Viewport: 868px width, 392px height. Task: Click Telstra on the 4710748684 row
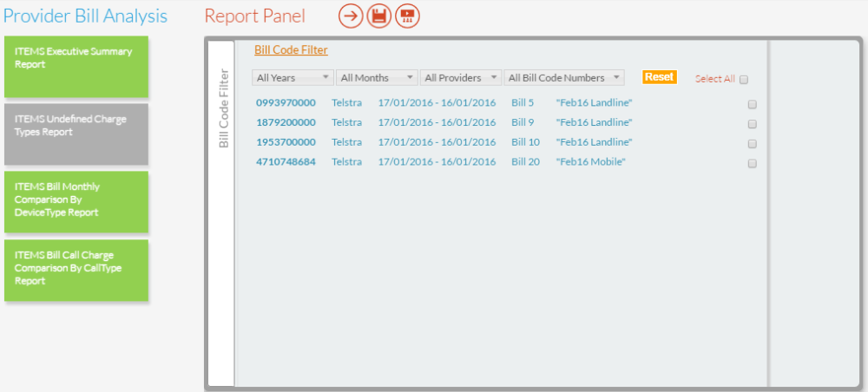pos(346,162)
